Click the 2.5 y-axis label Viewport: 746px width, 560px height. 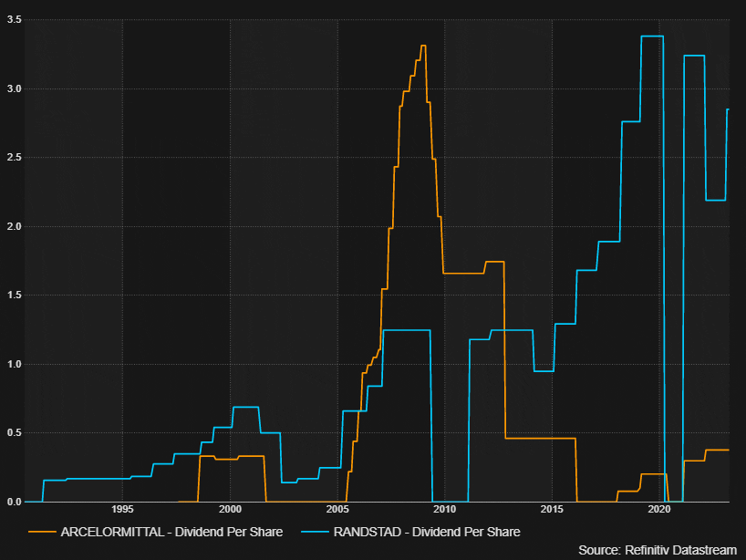[x=15, y=158]
